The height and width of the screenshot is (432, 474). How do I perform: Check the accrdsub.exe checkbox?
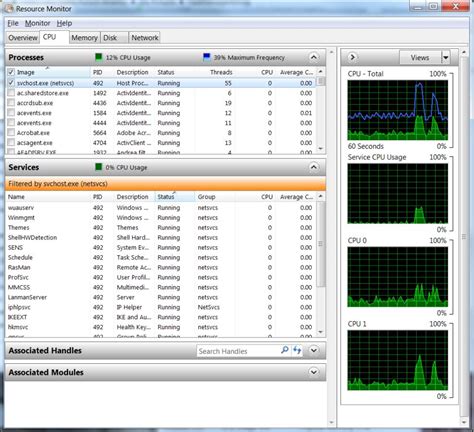(11, 103)
